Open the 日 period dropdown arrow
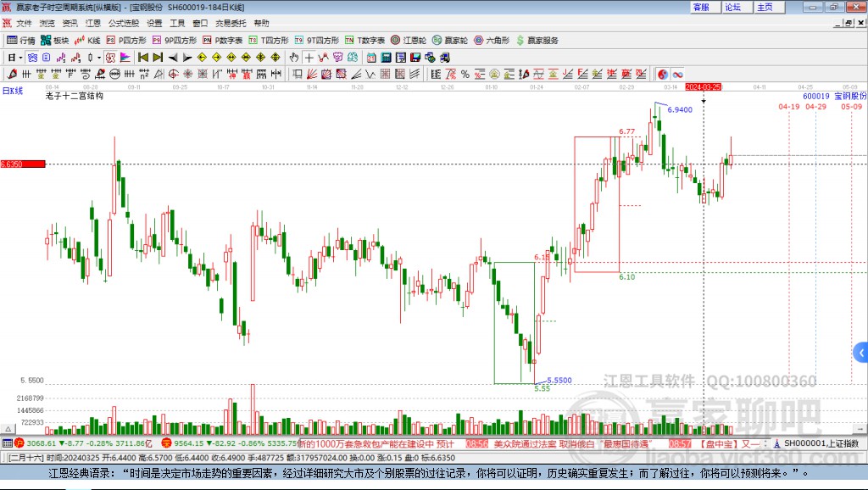Screen dimensions: 868x490 (20, 58)
